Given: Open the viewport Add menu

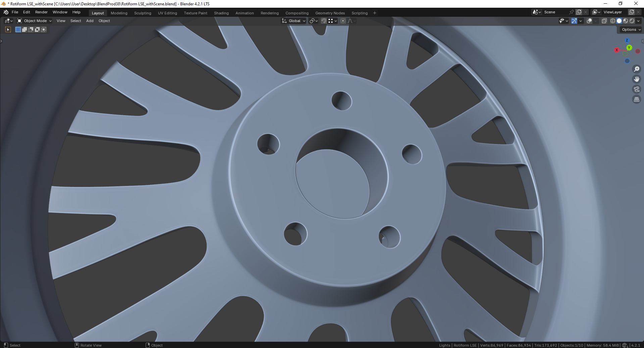Looking at the screenshot, I should [90, 21].
